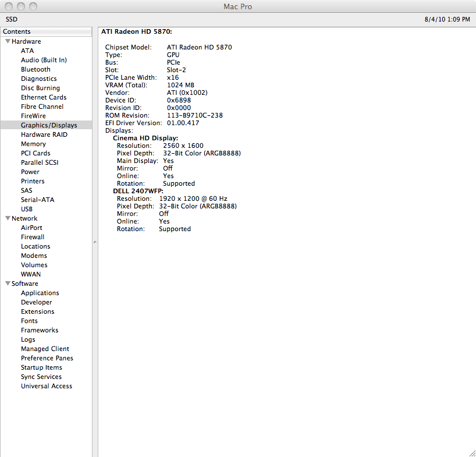
Task: Close the Mac Pro window
Action: [9, 6]
